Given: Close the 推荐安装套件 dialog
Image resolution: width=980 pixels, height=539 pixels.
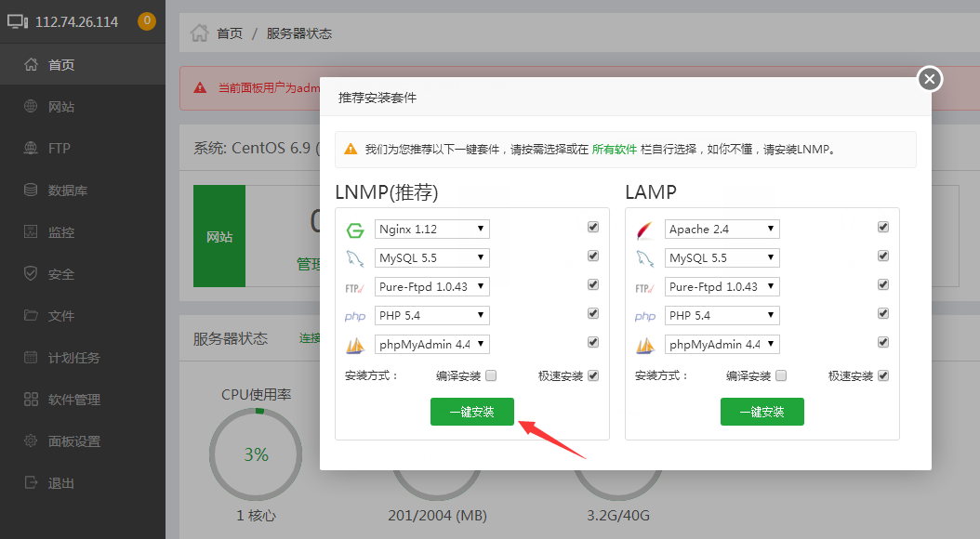Looking at the screenshot, I should 930,80.
